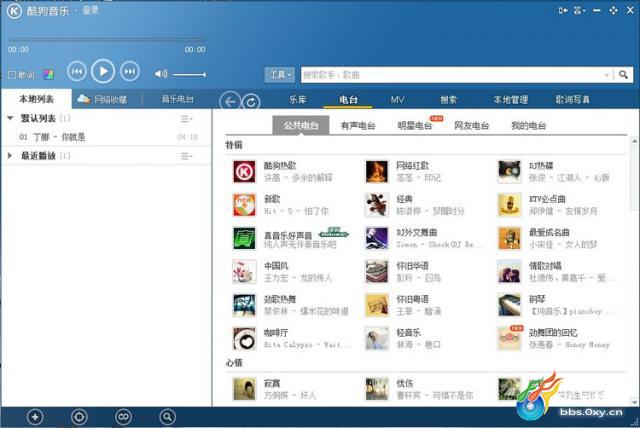Viewport: 640px width, 428px height.
Task: Click the 网络红歌 flame station icon
Action: (377, 171)
